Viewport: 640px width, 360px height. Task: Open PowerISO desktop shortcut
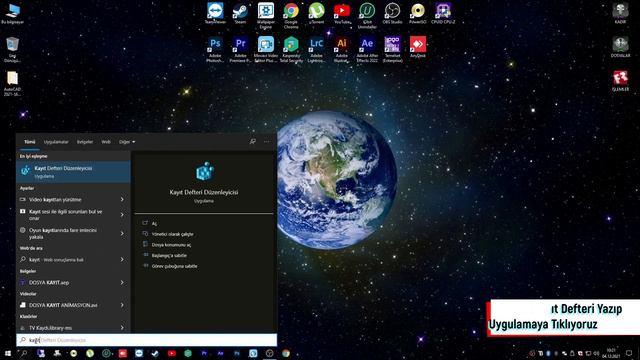pos(418,13)
